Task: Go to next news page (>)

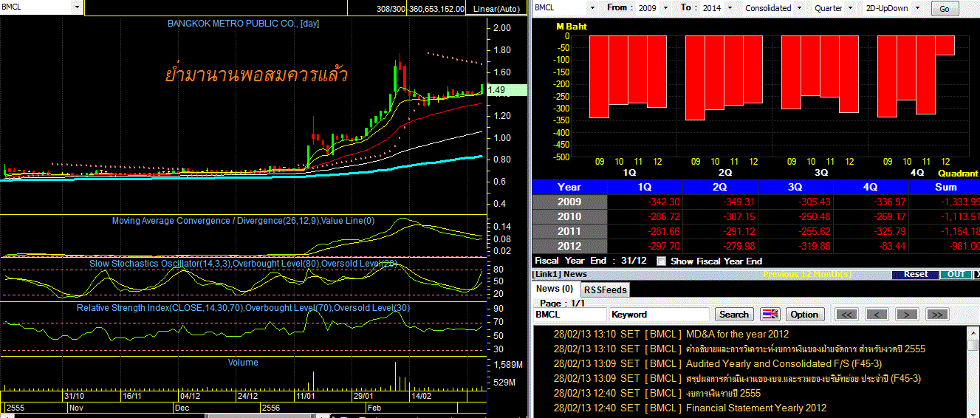Action: 906,315
